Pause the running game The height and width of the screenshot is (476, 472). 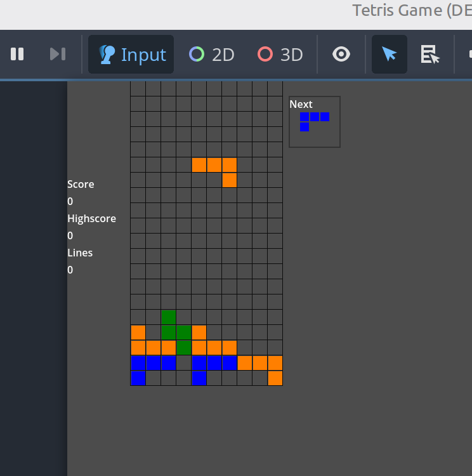tap(17, 54)
